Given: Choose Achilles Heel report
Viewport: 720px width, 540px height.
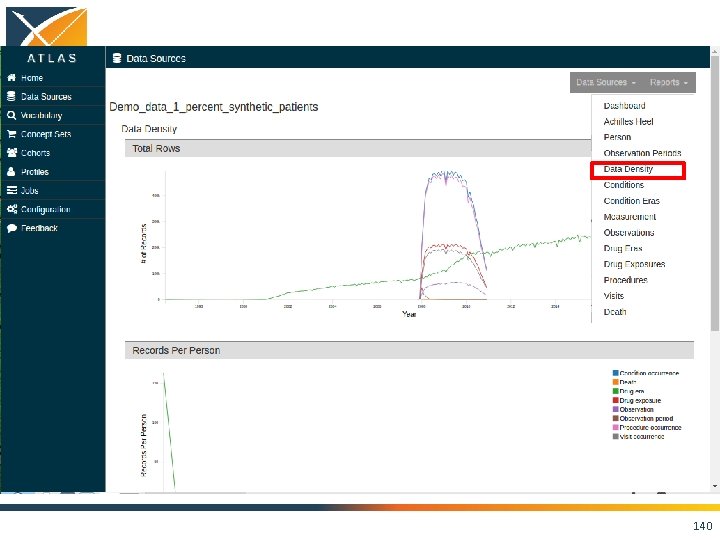Looking at the screenshot, I should [x=628, y=122].
